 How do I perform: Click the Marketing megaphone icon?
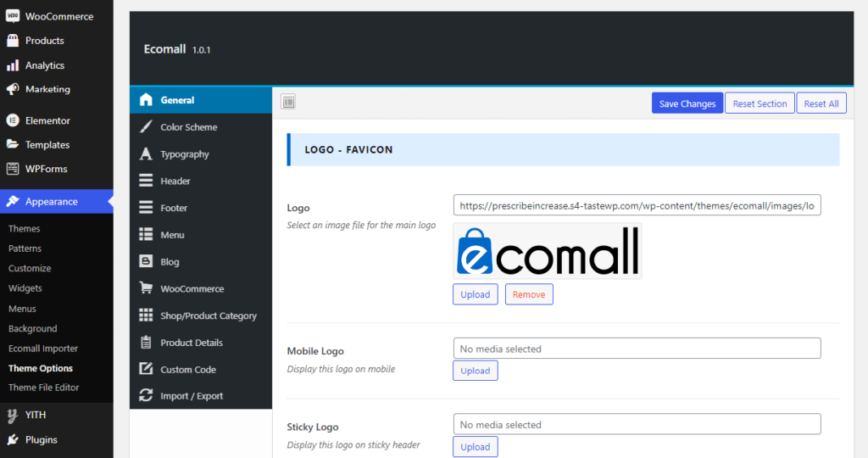13,89
